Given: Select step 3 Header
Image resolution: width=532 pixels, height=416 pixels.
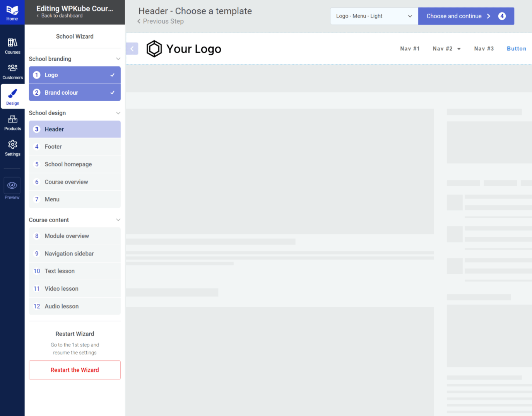Looking at the screenshot, I should [x=75, y=129].
